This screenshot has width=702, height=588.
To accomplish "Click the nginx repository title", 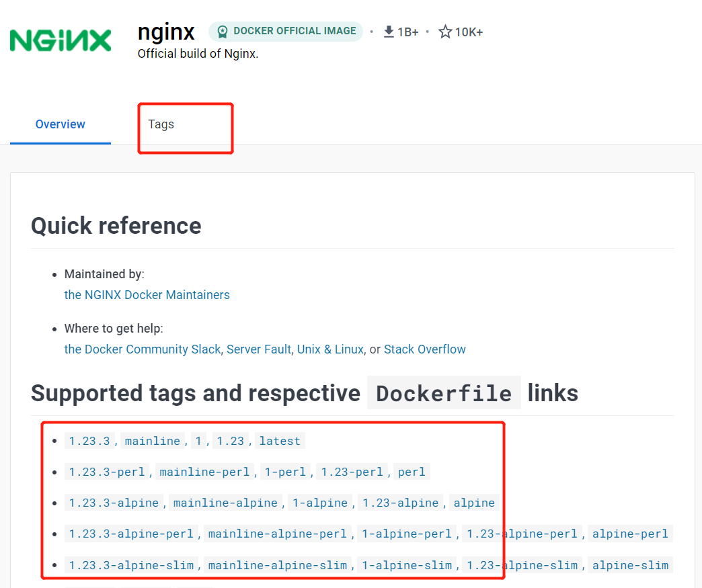I will click(x=166, y=32).
